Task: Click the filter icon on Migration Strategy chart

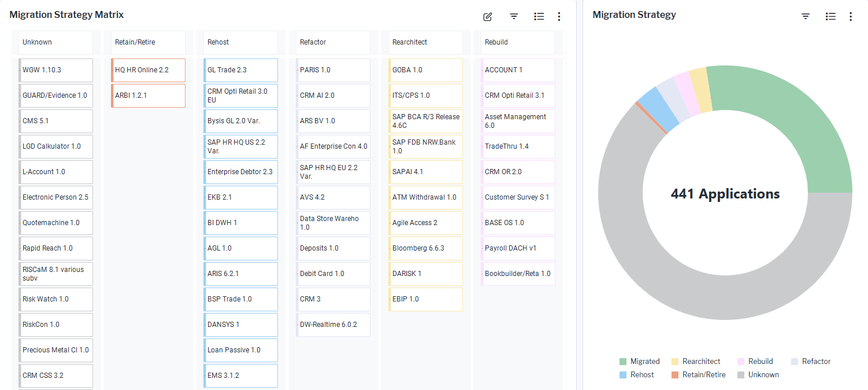Action: point(805,16)
